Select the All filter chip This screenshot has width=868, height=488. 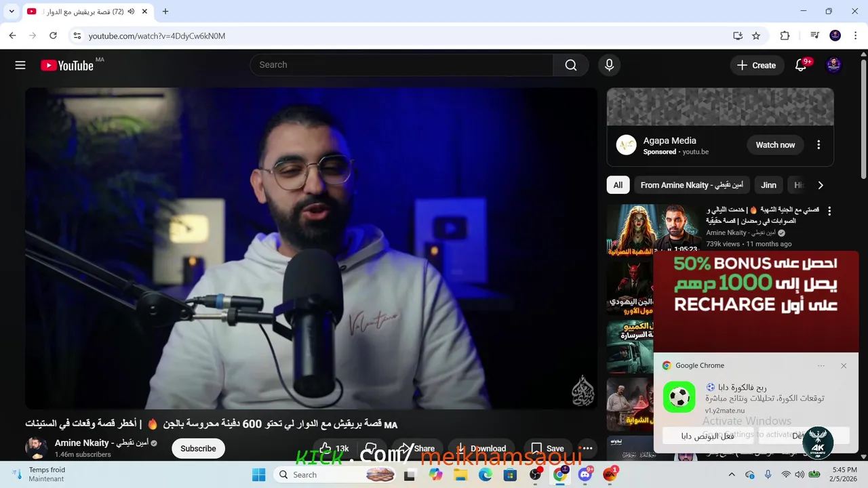pyautogui.click(x=618, y=185)
